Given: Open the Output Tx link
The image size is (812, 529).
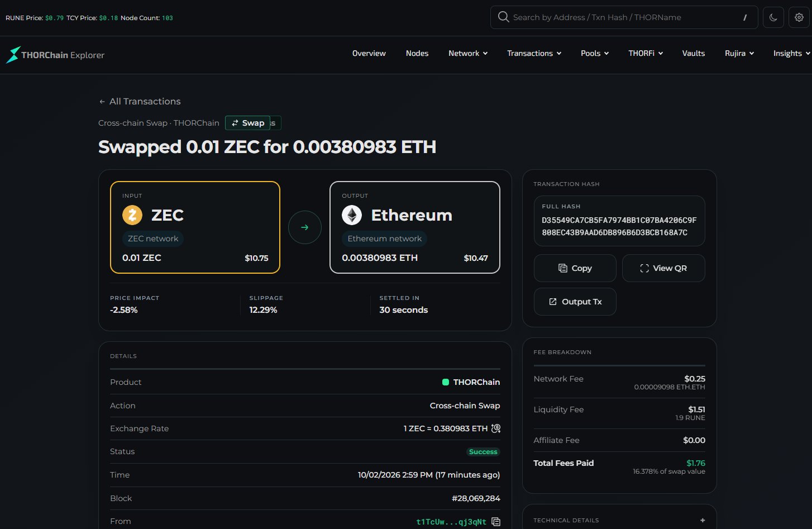Looking at the screenshot, I should 575,302.
